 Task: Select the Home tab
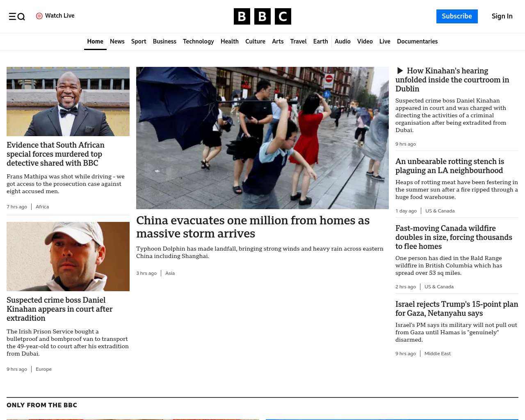(95, 41)
